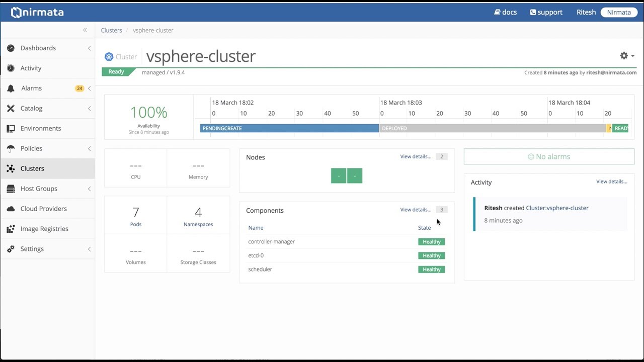Click the PENDINGCREATE timeline bar
The height and width of the screenshot is (362, 644).
click(x=289, y=128)
